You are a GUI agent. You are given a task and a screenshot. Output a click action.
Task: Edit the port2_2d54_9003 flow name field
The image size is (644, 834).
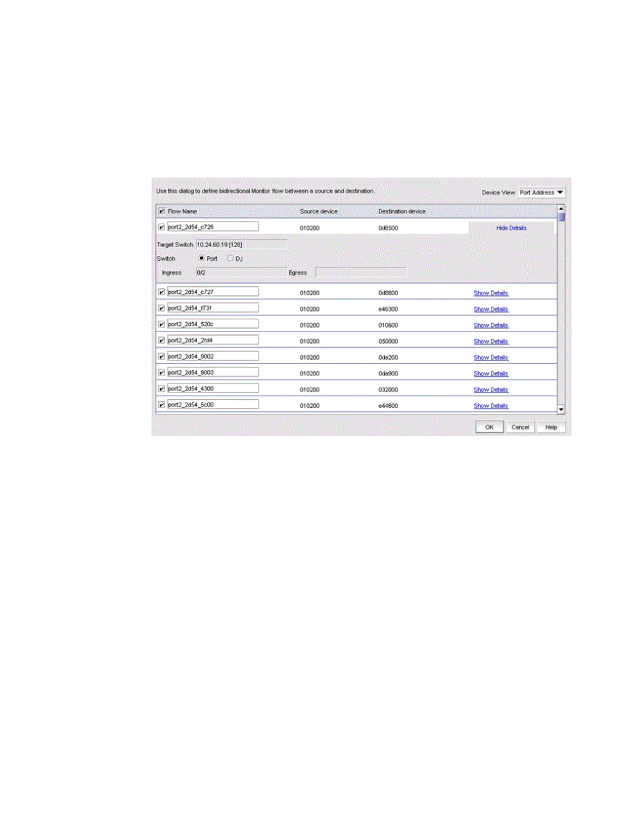click(x=213, y=372)
